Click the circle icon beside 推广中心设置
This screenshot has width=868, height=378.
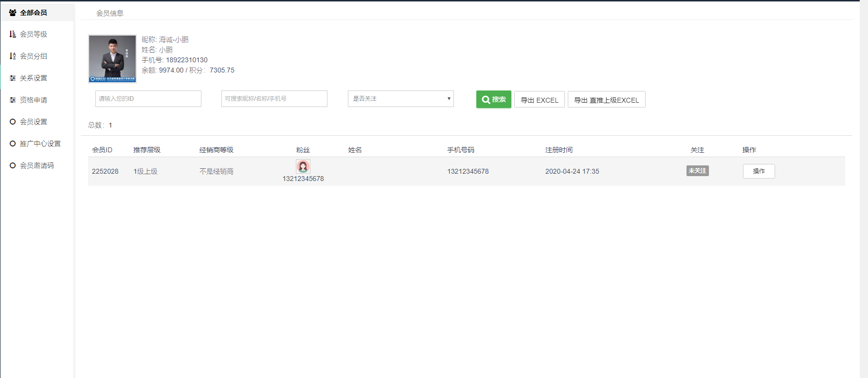tap(13, 144)
